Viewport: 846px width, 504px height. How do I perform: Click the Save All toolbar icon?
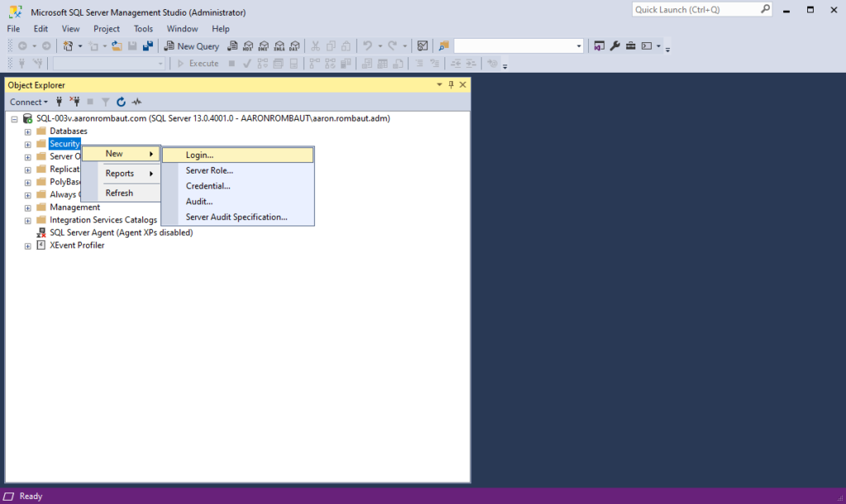coord(148,46)
